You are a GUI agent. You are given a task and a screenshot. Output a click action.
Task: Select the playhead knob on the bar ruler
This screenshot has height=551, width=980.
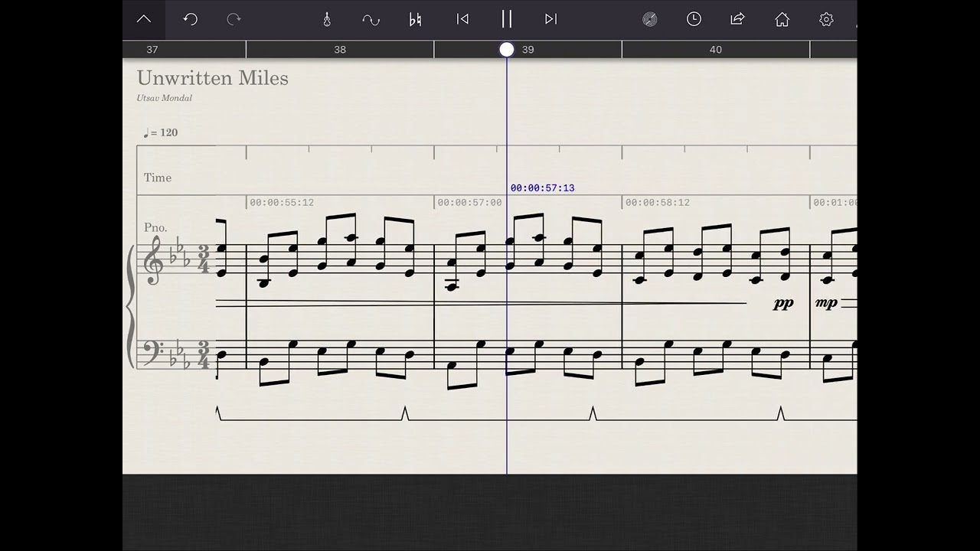pos(507,50)
